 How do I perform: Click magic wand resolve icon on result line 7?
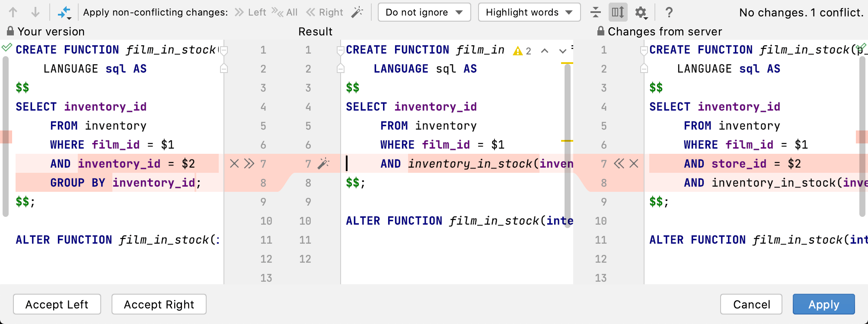coord(323,164)
